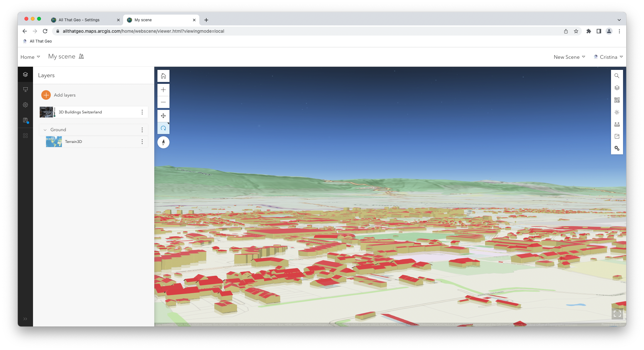Image resolution: width=644 pixels, height=350 pixels.
Task: Click the layers panel icon
Action: (x=25, y=75)
